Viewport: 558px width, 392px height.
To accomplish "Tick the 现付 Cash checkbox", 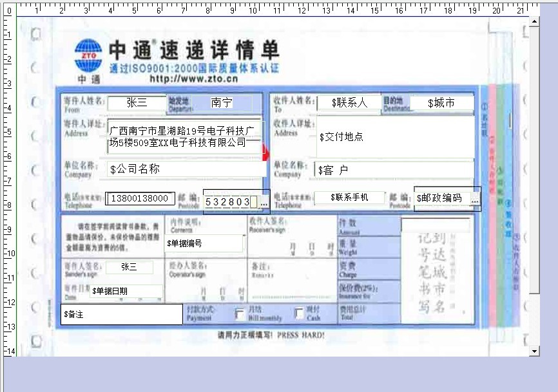I will 299,314.
